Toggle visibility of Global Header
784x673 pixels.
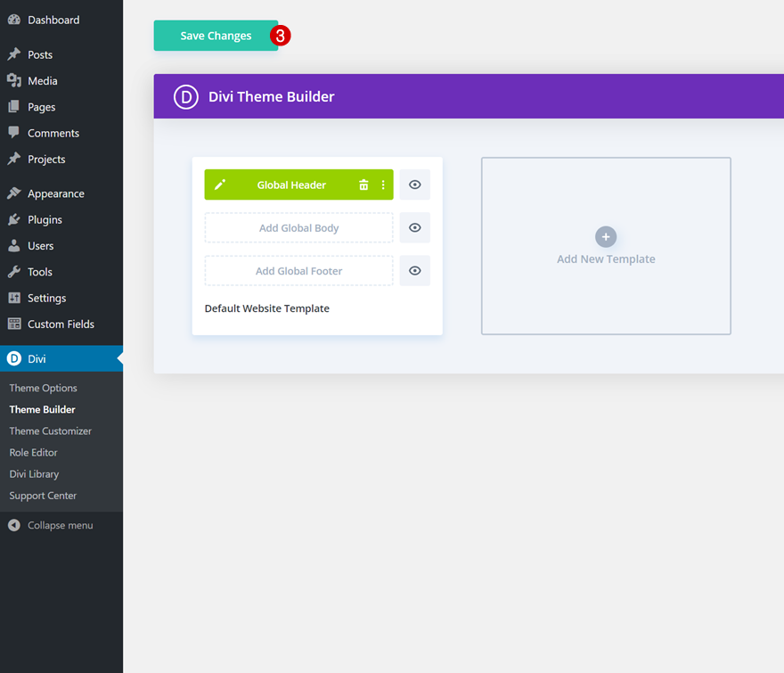tap(414, 185)
